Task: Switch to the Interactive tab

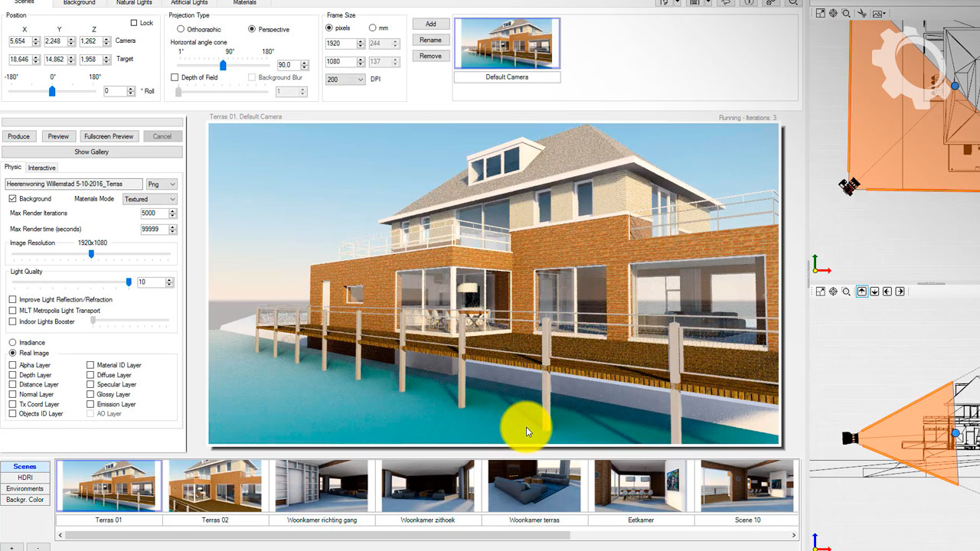Action: 41,168
